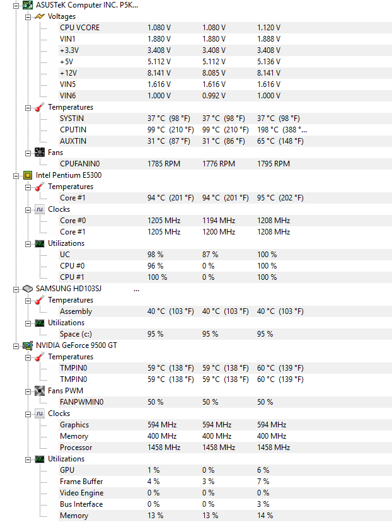Click the thermometer icon under SAMSUNG HD103SJ

click(x=40, y=300)
